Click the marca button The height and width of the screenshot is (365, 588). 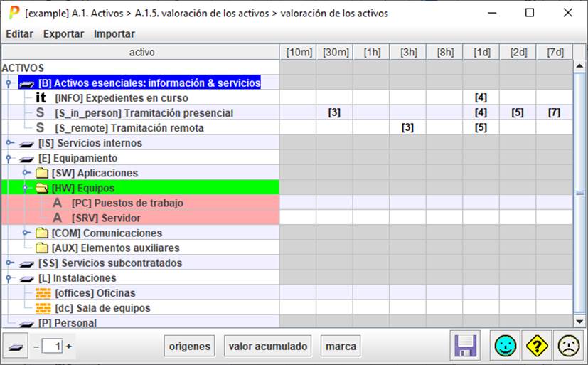tap(341, 347)
